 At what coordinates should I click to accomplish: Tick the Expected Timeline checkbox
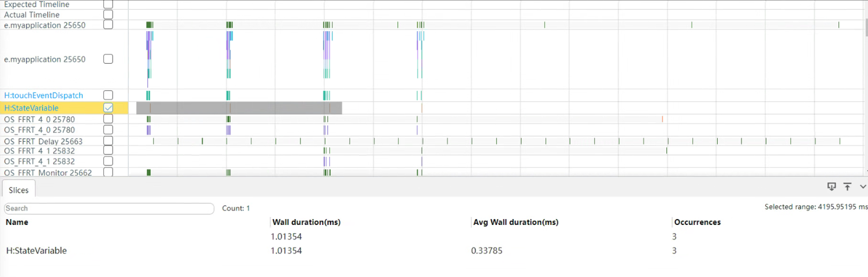click(108, 4)
